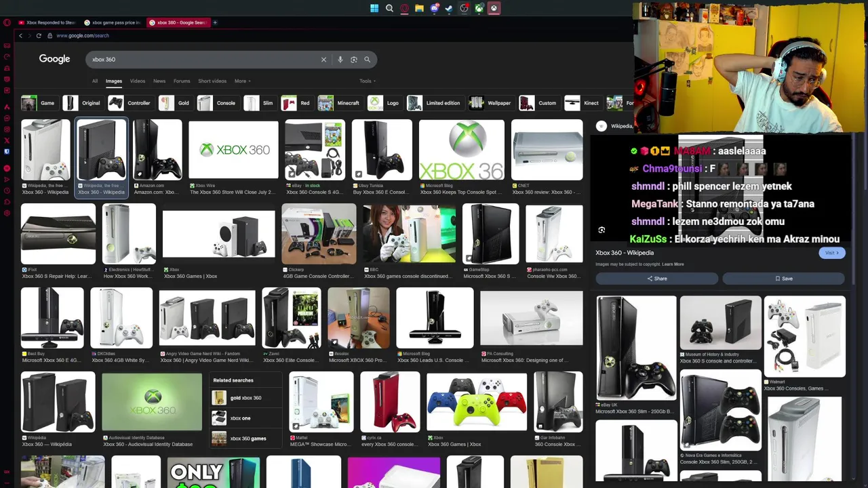Open Discord from the taskbar

(x=434, y=8)
